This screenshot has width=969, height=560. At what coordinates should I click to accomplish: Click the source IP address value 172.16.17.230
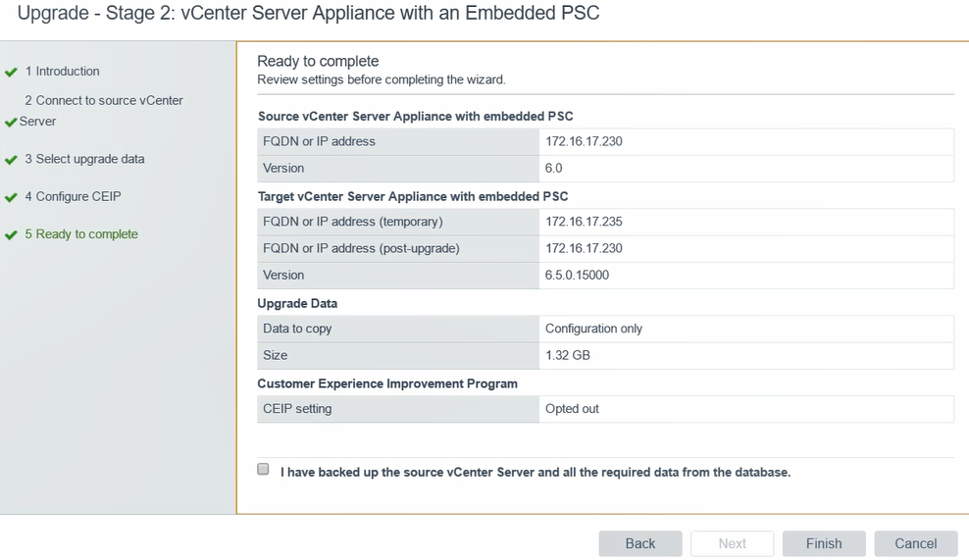point(584,141)
